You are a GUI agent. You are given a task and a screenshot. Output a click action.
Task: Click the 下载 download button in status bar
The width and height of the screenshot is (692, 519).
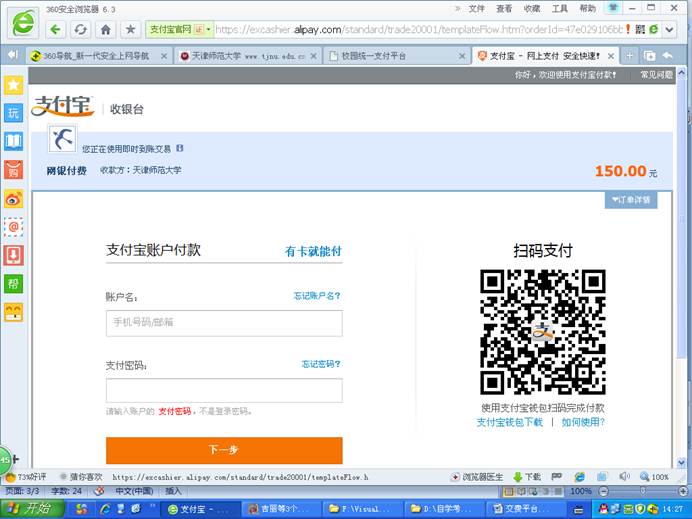(x=527, y=477)
